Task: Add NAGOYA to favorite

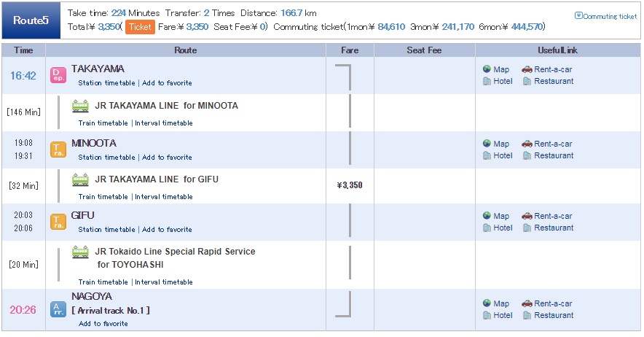Action: [103, 323]
